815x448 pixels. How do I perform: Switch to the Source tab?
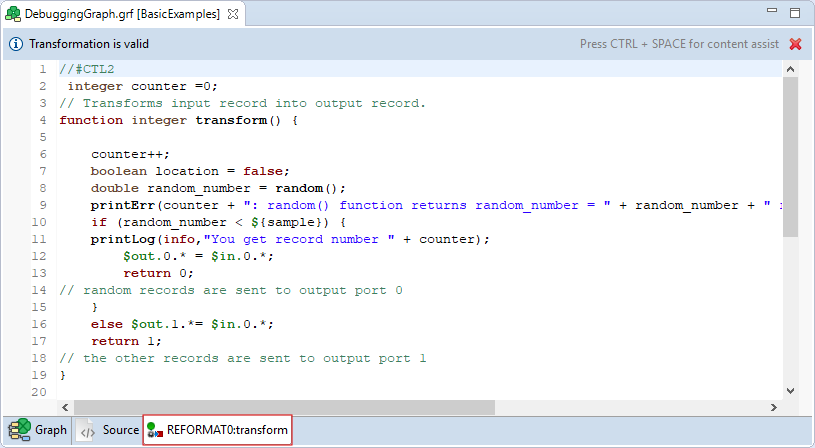pyautogui.click(x=120, y=430)
